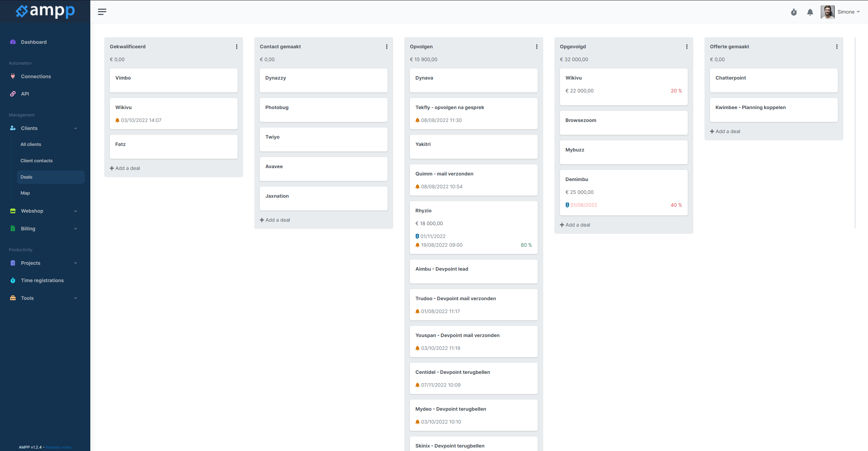Go to All clients page
This screenshot has width=868, height=451.
(x=31, y=145)
